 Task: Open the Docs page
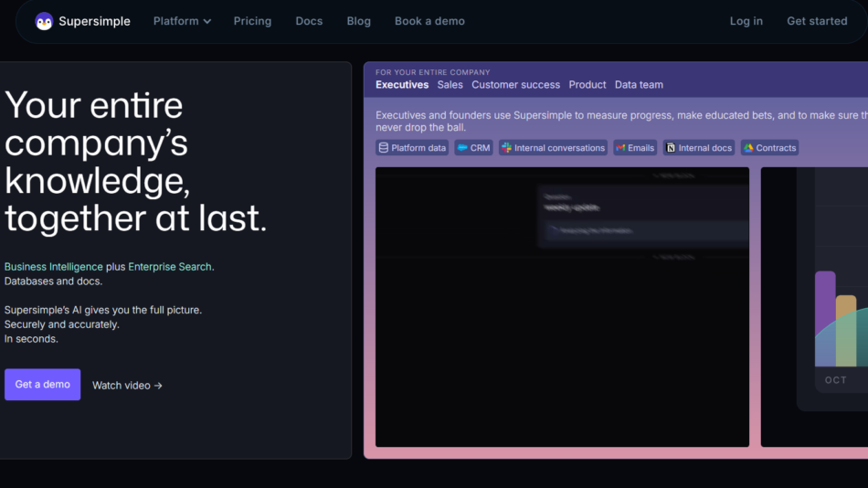click(x=309, y=21)
